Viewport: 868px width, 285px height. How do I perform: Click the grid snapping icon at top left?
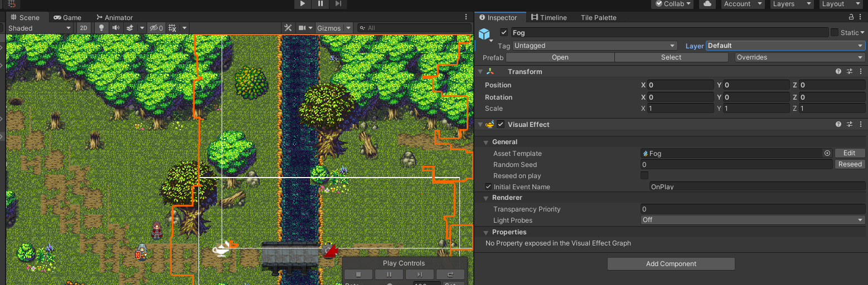(11, 4)
